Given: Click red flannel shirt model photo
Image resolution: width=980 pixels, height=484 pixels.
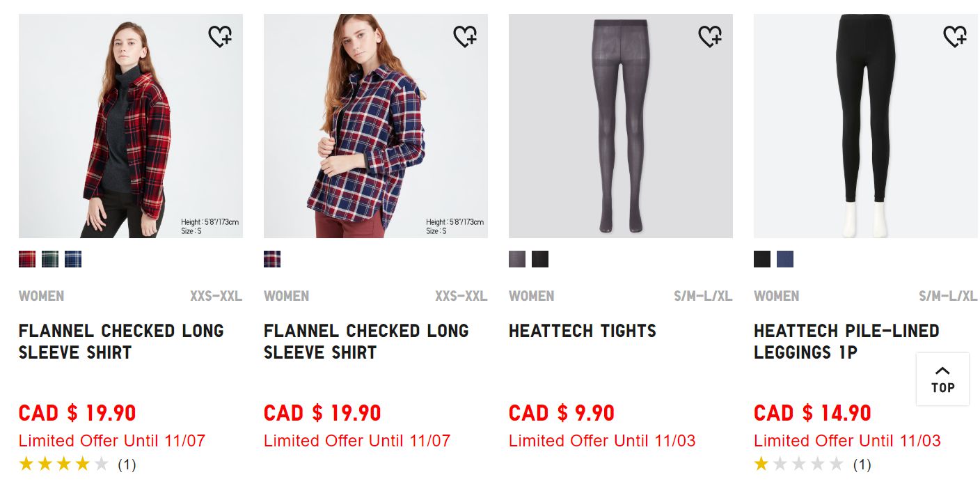Looking at the screenshot, I should coord(131,126).
